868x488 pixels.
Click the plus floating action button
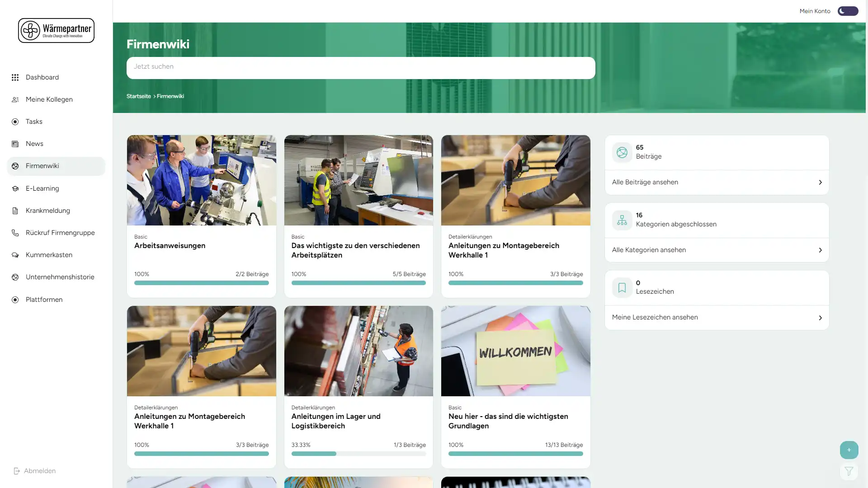click(849, 450)
